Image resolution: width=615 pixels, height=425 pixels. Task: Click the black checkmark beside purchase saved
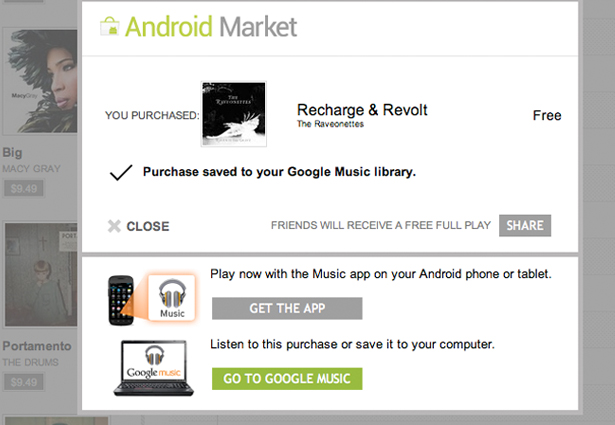tap(121, 173)
